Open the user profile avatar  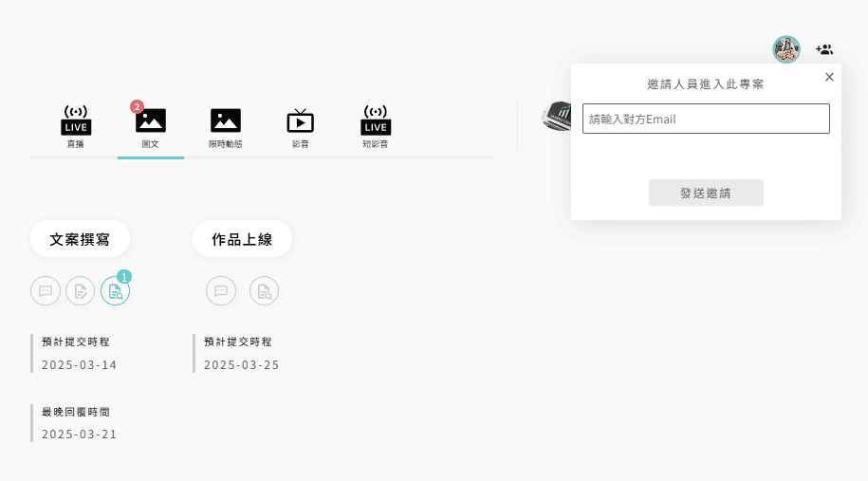coord(786,49)
